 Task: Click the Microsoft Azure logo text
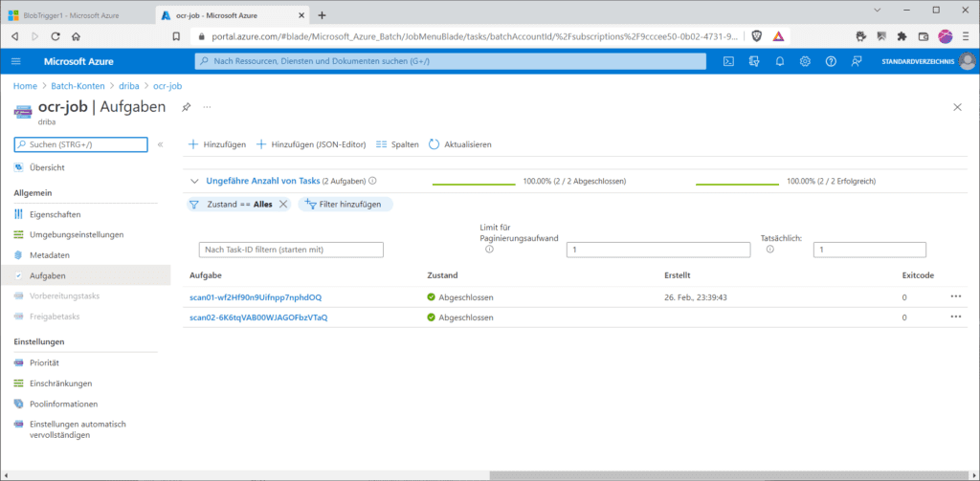pyautogui.click(x=78, y=61)
